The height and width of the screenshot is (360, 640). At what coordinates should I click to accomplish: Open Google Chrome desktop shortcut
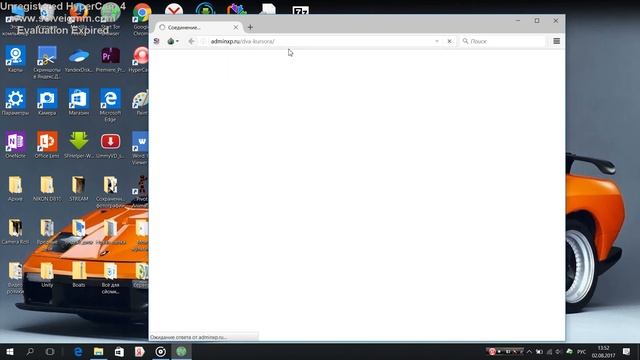[142, 20]
